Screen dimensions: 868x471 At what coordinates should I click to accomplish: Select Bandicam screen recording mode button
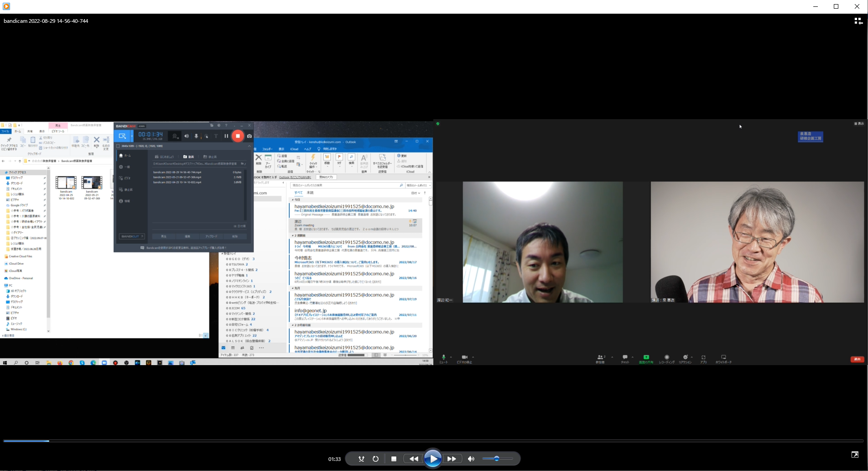pos(122,136)
